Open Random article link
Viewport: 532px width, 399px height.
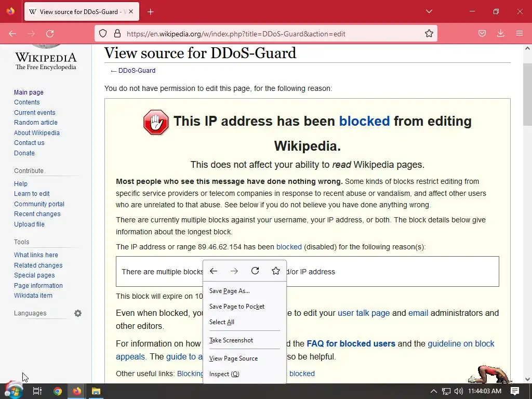coord(36,123)
